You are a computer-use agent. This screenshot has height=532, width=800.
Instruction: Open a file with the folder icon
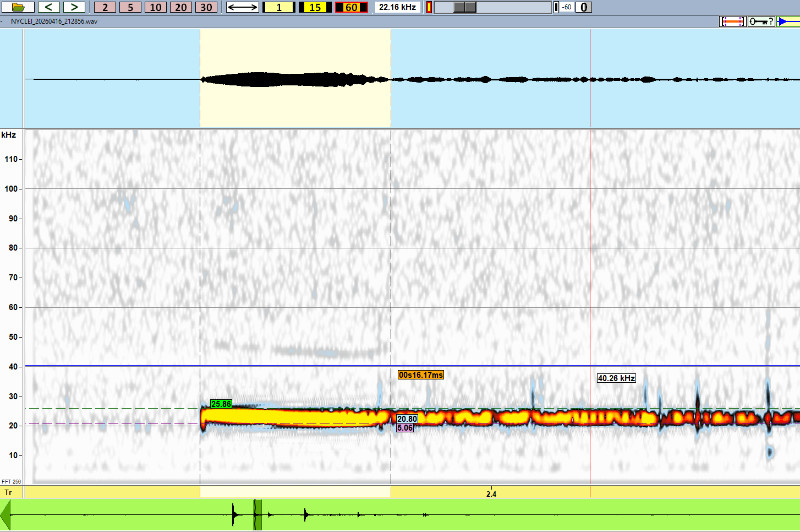[x=22, y=7]
